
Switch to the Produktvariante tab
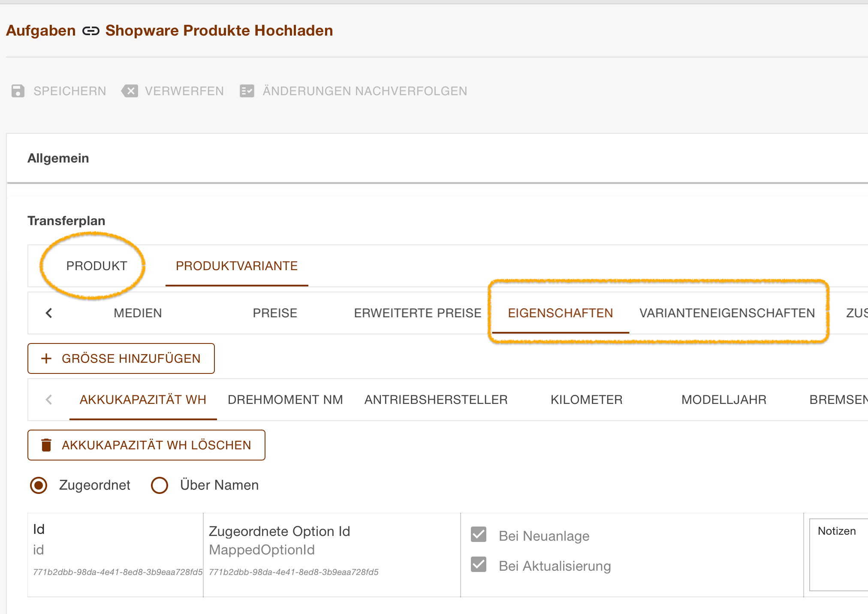tap(237, 266)
